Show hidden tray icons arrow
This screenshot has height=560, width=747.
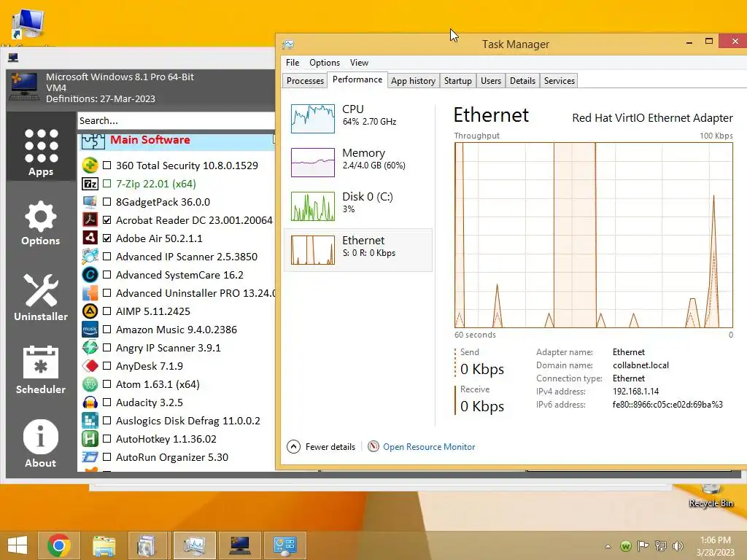pyautogui.click(x=608, y=546)
